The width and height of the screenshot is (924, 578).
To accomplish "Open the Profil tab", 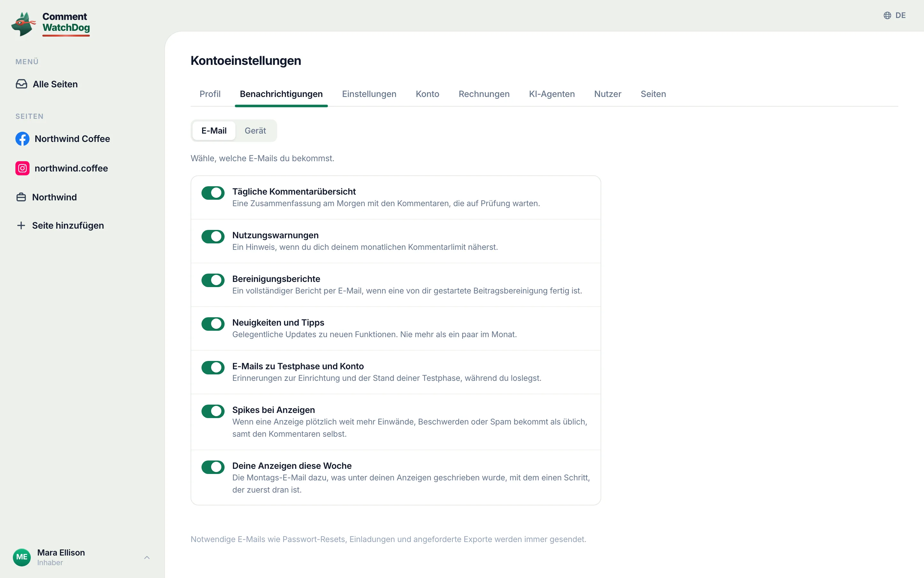I will pyautogui.click(x=210, y=94).
